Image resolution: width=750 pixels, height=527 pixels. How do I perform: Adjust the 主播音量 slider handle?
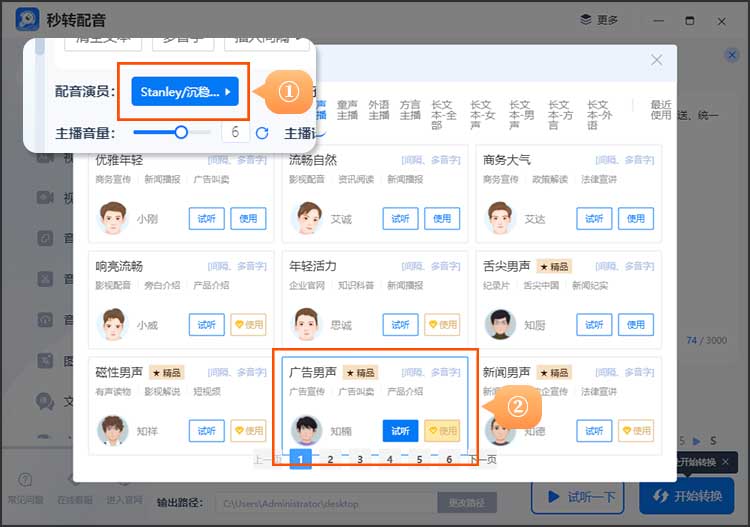tap(181, 132)
